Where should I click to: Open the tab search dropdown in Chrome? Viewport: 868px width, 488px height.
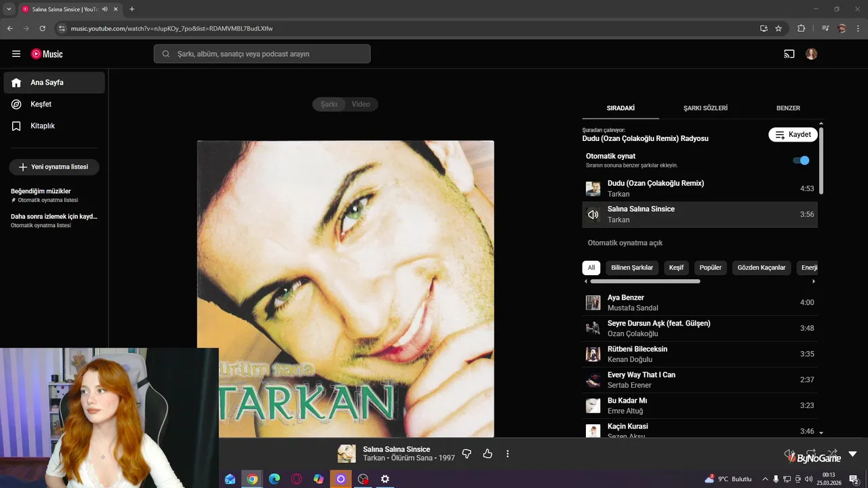click(x=9, y=9)
